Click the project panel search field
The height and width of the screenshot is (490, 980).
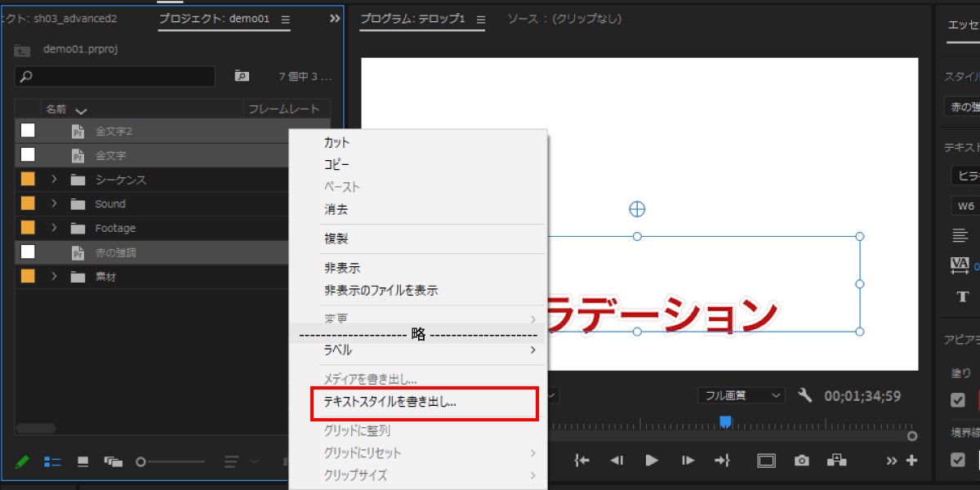115,76
